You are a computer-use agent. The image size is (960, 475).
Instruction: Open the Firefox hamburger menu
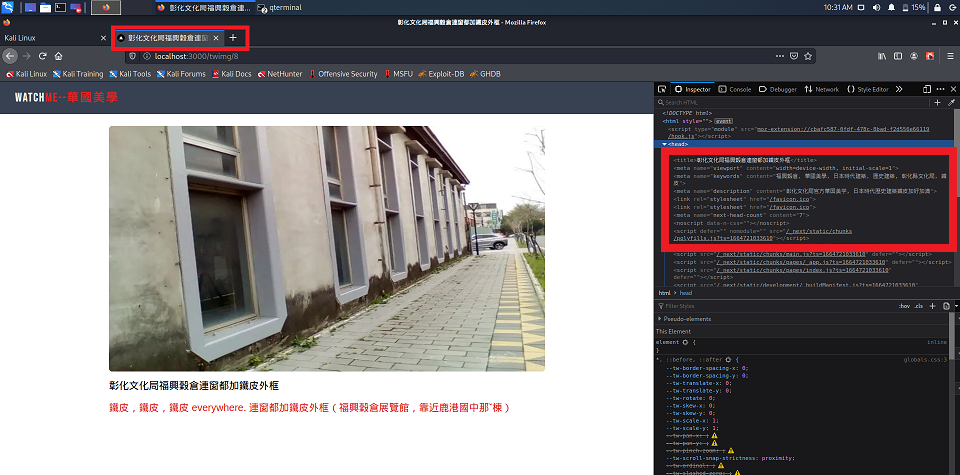[951, 56]
